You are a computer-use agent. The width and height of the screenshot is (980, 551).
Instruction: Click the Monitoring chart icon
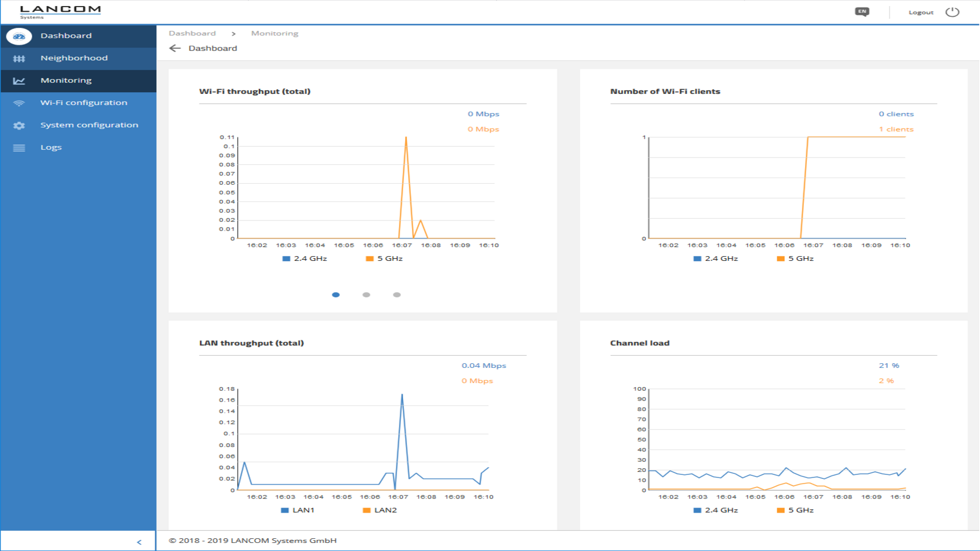coord(19,81)
